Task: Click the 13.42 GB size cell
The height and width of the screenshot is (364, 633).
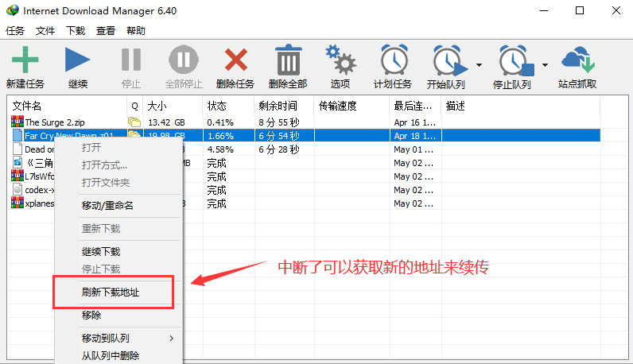Action: (166, 122)
